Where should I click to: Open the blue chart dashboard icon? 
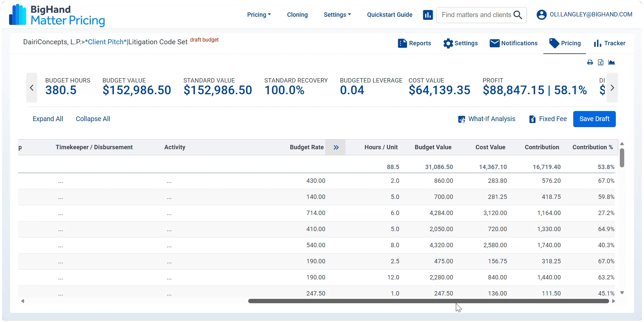(x=428, y=15)
